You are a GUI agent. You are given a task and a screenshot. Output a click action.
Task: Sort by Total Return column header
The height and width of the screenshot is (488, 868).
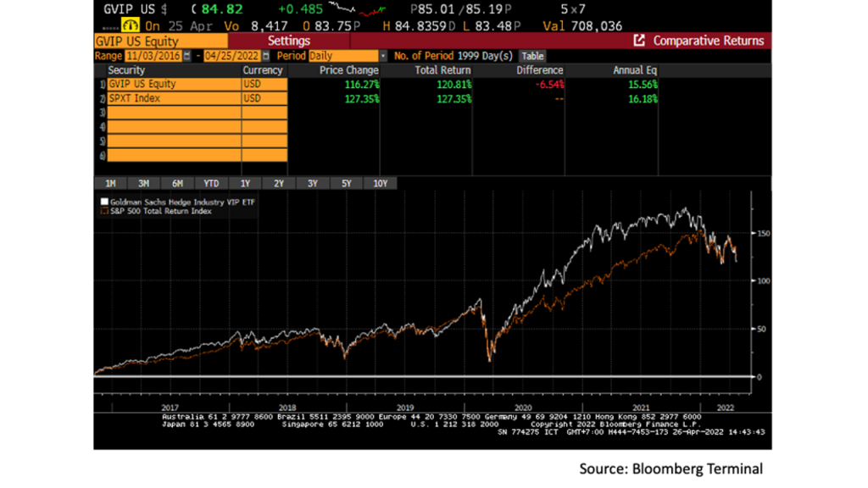tap(442, 70)
